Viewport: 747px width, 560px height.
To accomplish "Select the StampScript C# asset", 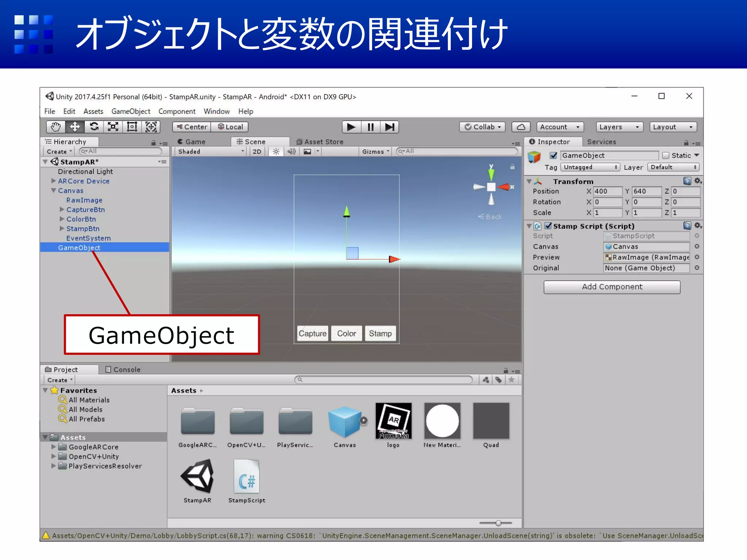I will point(247,481).
